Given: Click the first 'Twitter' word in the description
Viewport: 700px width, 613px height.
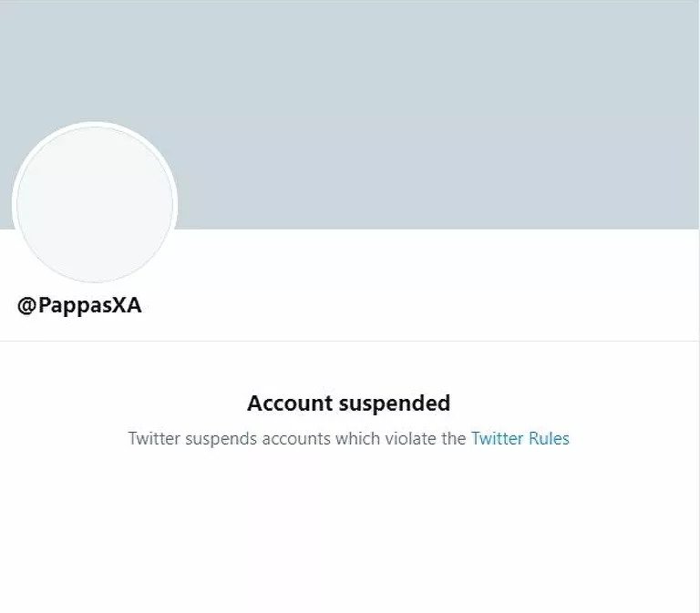Looking at the screenshot, I should [x=154, y=438].
